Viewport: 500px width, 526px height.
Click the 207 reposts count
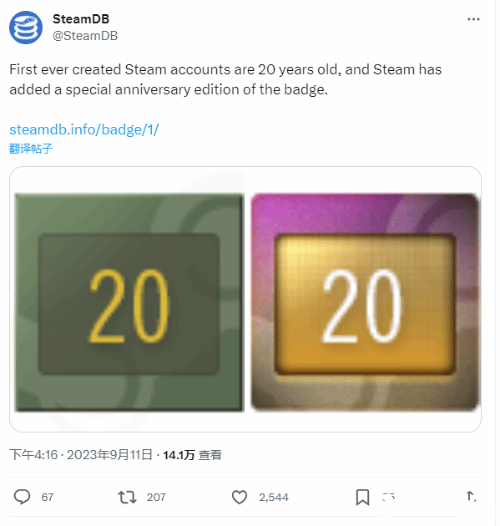156,497
